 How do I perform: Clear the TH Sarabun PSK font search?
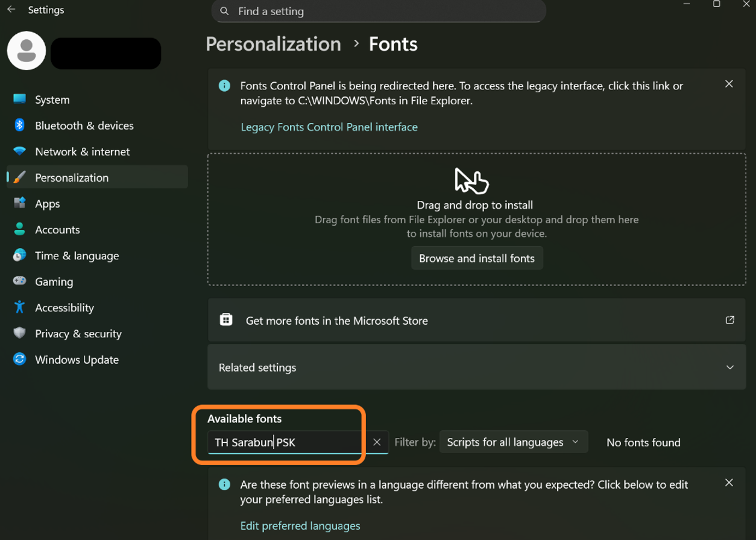tap(377, 442)
